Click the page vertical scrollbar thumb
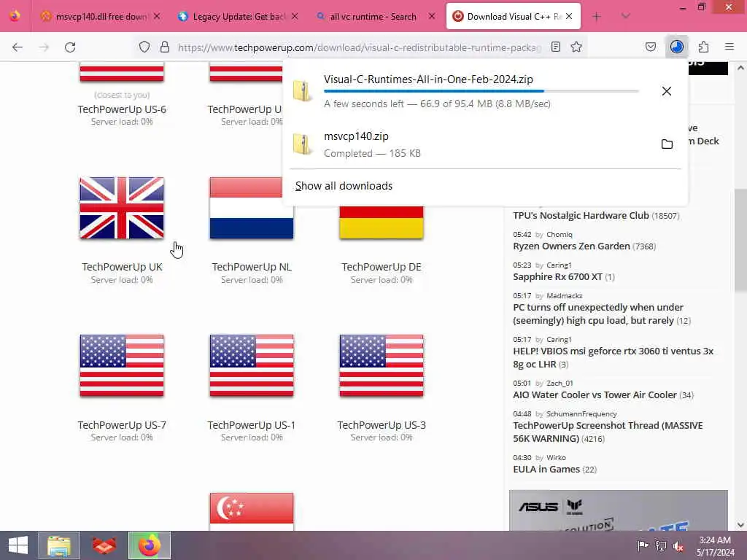This screenshot has height=560, width=747. pyautogui.click(x=740, y=239)
